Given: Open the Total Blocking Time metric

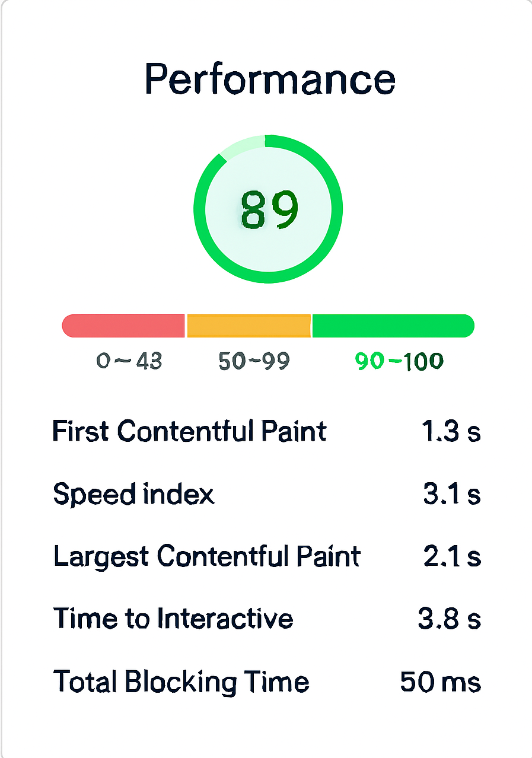Looking at the screenshot, I should (x=181, y=681).
